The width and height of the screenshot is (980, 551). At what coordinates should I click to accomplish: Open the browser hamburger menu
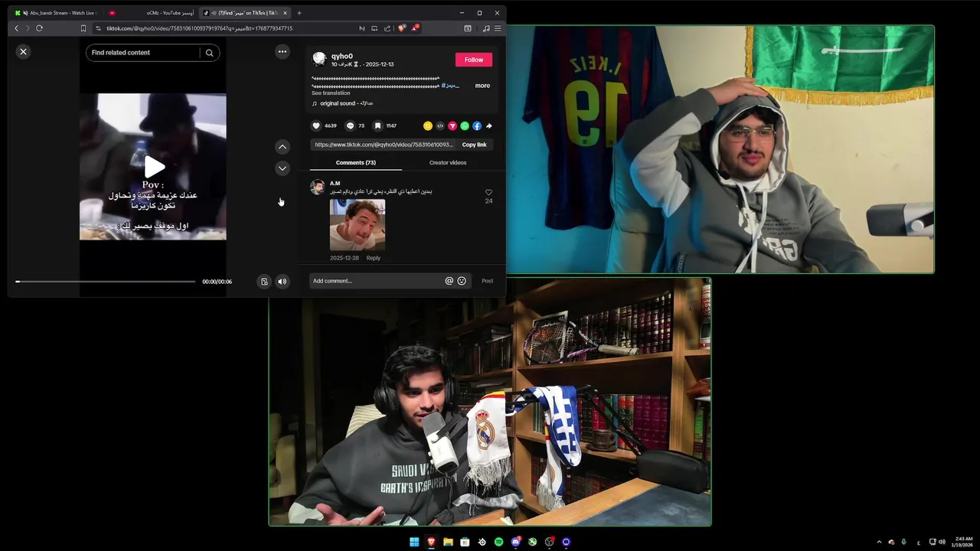(x=498, y=28)
